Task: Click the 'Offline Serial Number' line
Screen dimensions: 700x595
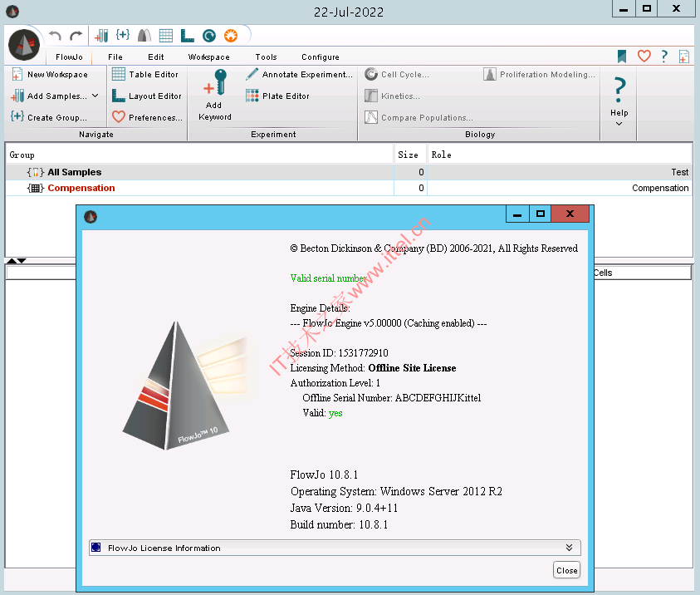Action: click(391, 398)
